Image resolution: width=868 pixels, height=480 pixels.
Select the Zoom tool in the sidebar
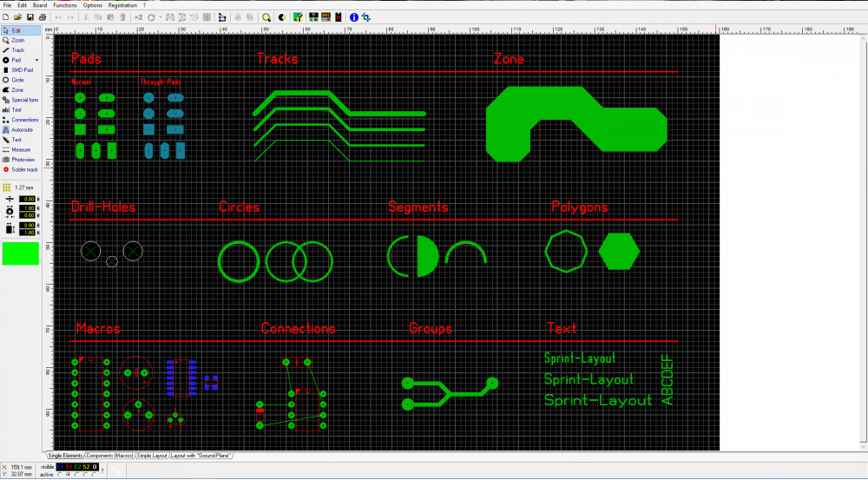point(21,41)
